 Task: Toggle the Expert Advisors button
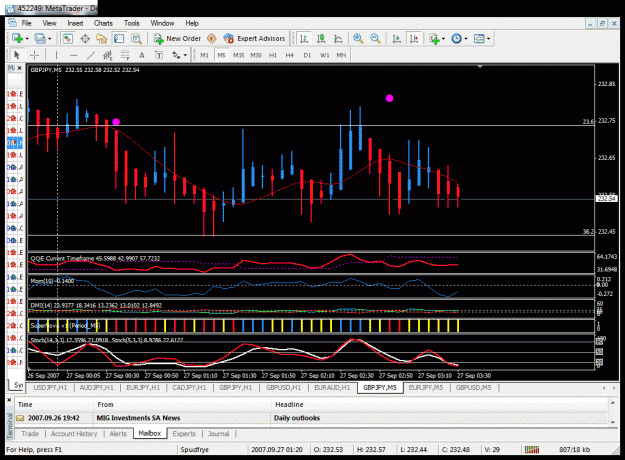click(x=254, y=39)
